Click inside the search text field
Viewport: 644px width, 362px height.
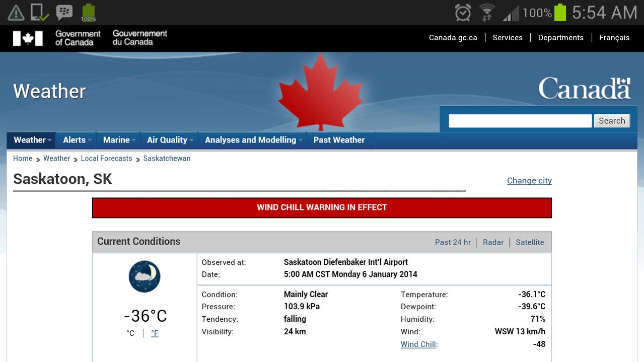point(520,121)
